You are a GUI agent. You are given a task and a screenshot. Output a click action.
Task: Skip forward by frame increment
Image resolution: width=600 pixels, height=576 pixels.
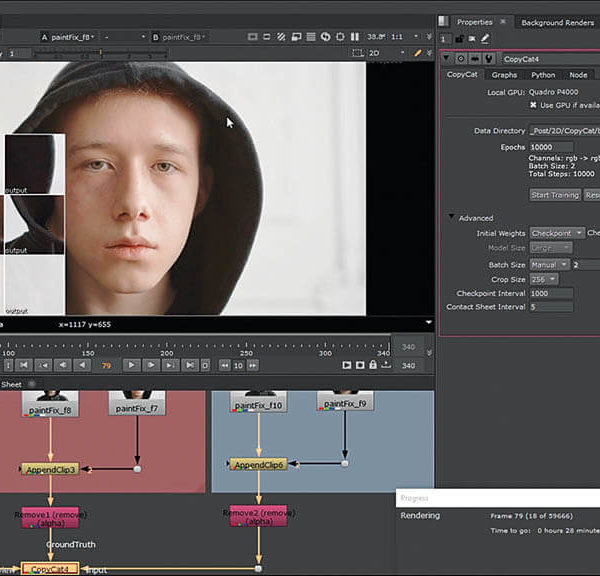[253, 366]
